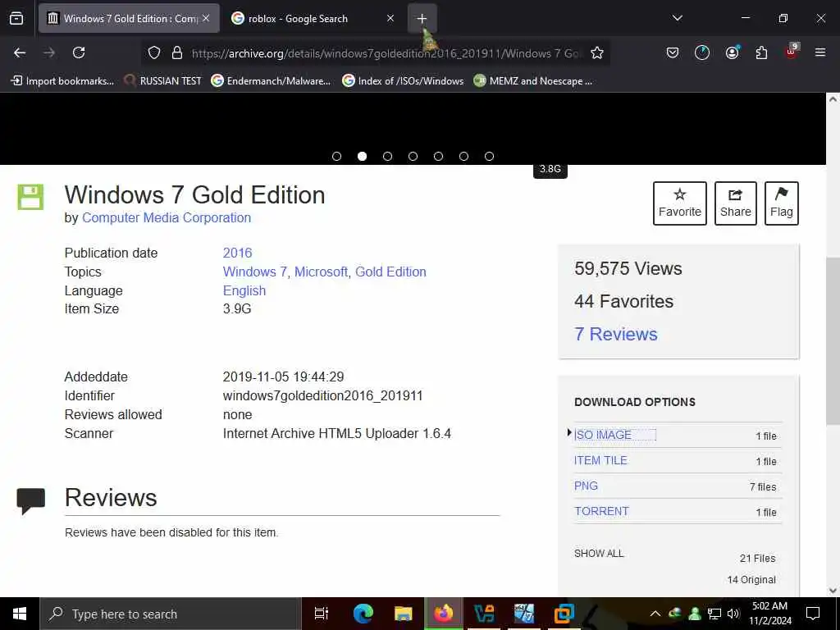Viewport: 840px width, 630px height.
Task: Open the Windows Start menu
Action: coord(20,614)
